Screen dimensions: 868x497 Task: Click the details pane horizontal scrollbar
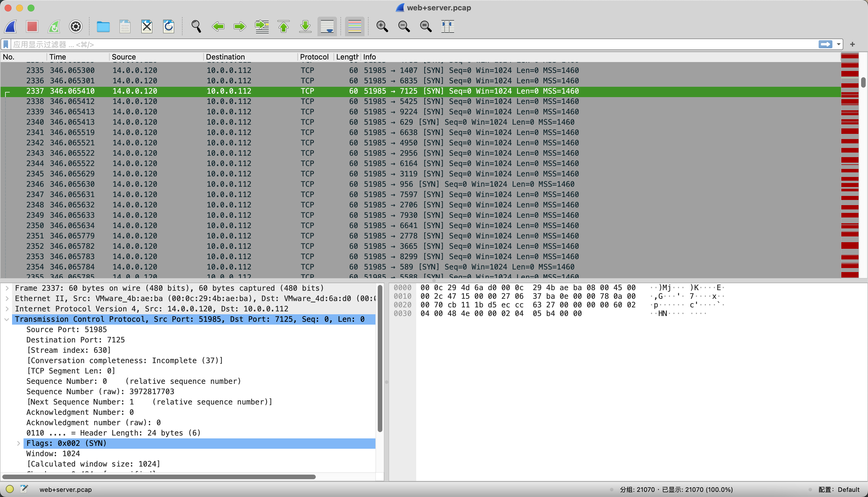(x=159, y=477)
